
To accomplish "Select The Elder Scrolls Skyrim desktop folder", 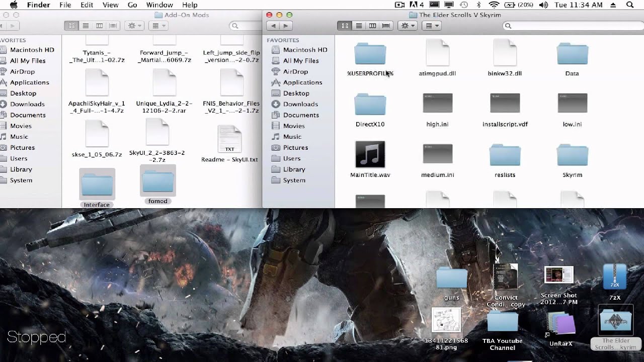I will point(615,320).
